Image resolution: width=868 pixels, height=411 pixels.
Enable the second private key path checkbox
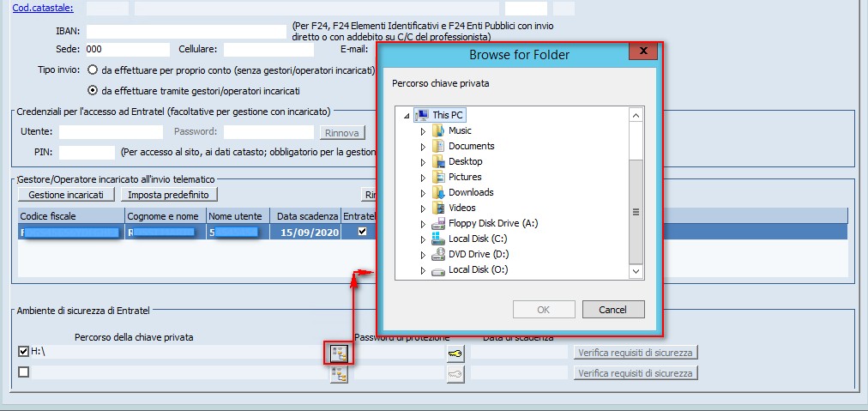pos(23,372)
